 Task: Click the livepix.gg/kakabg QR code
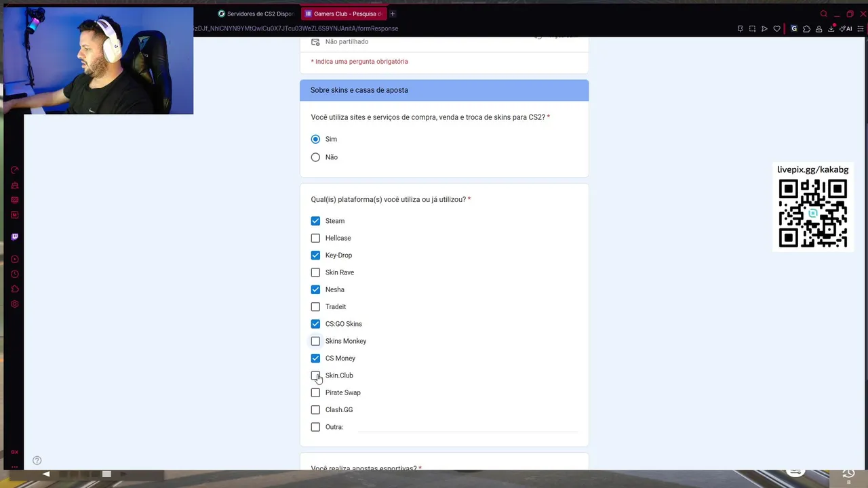click(x=813, y=213)
